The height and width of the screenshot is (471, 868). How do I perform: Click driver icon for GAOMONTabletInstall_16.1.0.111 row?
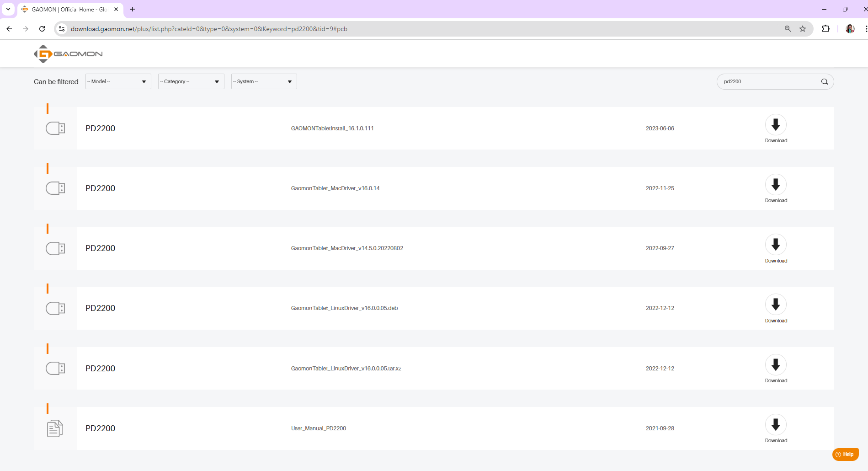point(55,128)
